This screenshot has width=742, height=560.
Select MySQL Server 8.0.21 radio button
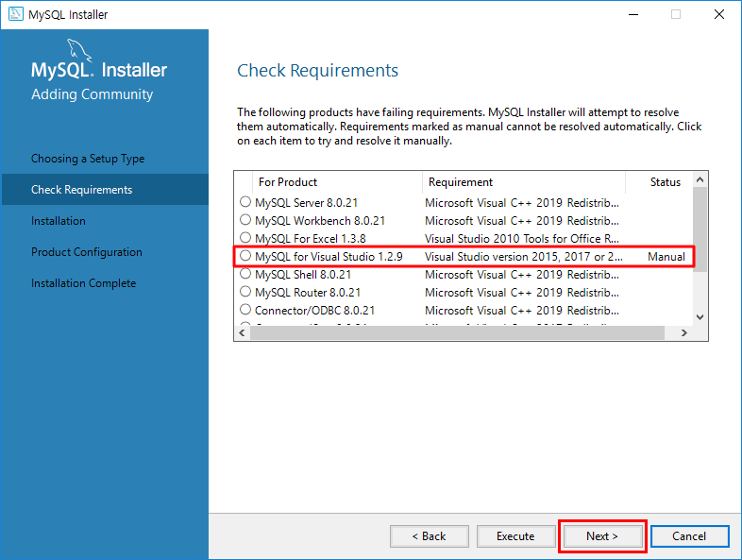click(x=245, y=202)
